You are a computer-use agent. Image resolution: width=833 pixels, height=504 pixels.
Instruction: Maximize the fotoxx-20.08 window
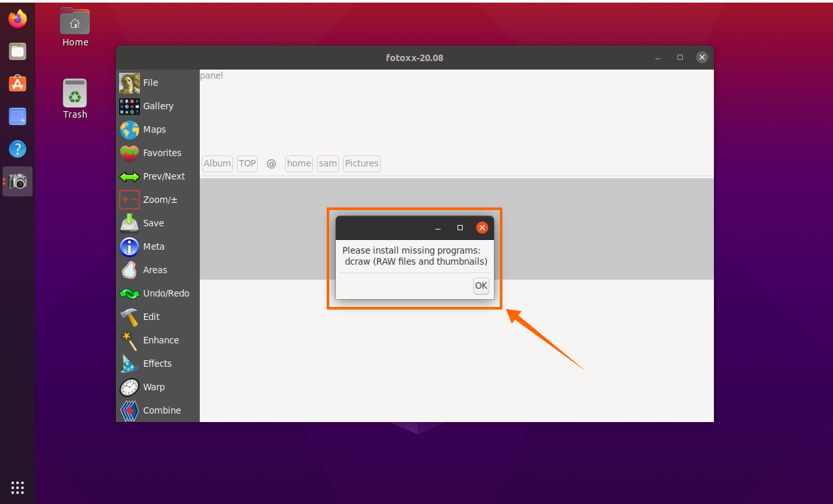coord(680,57)
